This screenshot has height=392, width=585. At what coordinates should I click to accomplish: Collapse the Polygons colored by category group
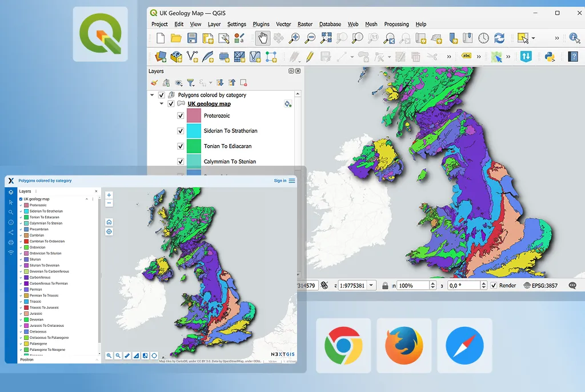[152, 95]
